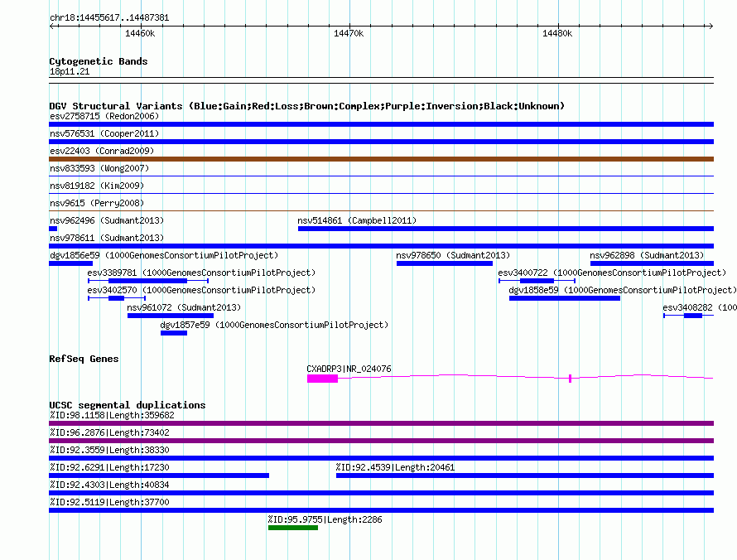The height and width of the screenshot is (560, 737).
Task: Click the nsv9615 (Perry2008) label
Action: (x=97, y=203)
